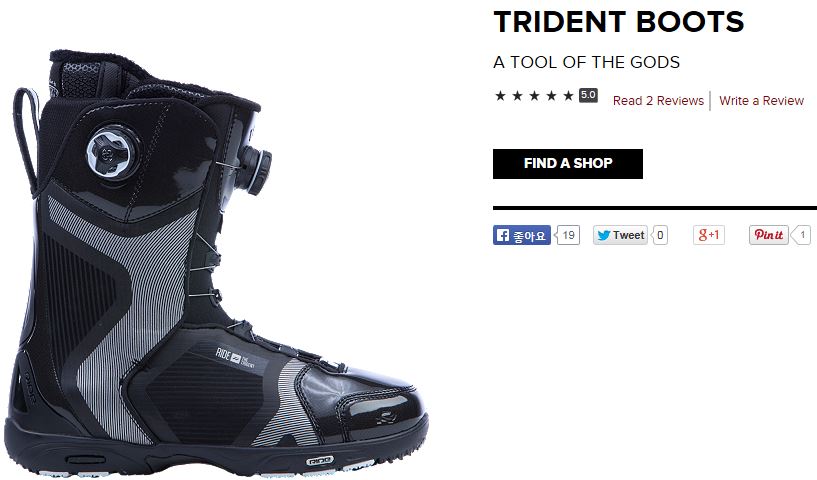
Task: Click the TRIDENT BOOTS heading
Action: (618, 22)
